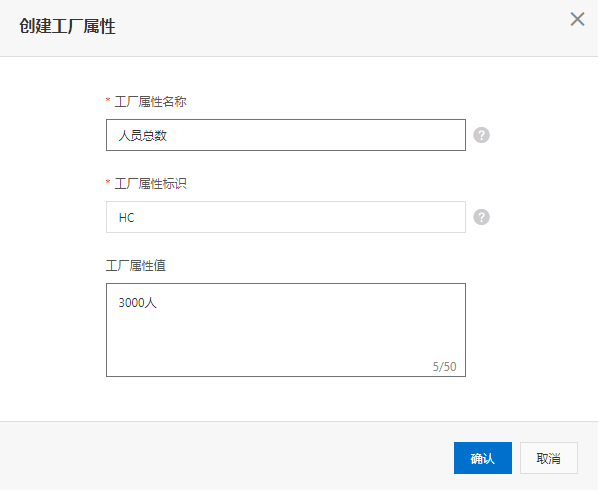Click the 创建工厂属性 dialog title
Viewport: 599px width, 491px height.
[67, 26]
